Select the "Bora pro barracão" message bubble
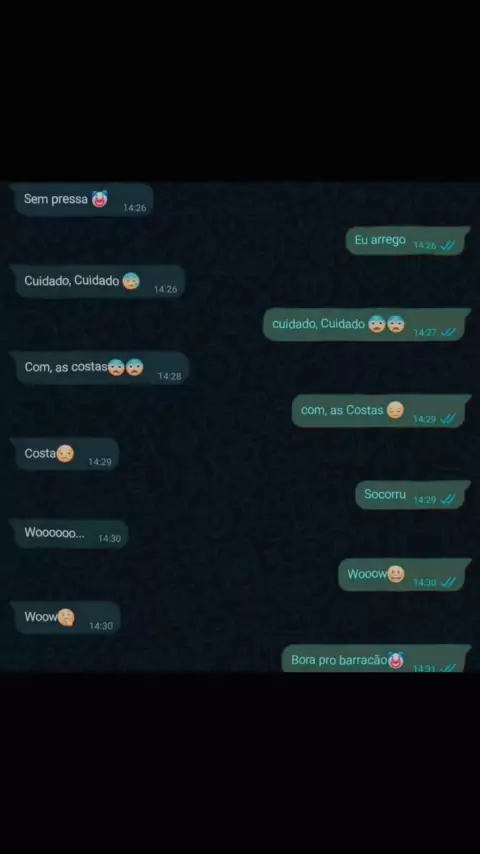 376,658
